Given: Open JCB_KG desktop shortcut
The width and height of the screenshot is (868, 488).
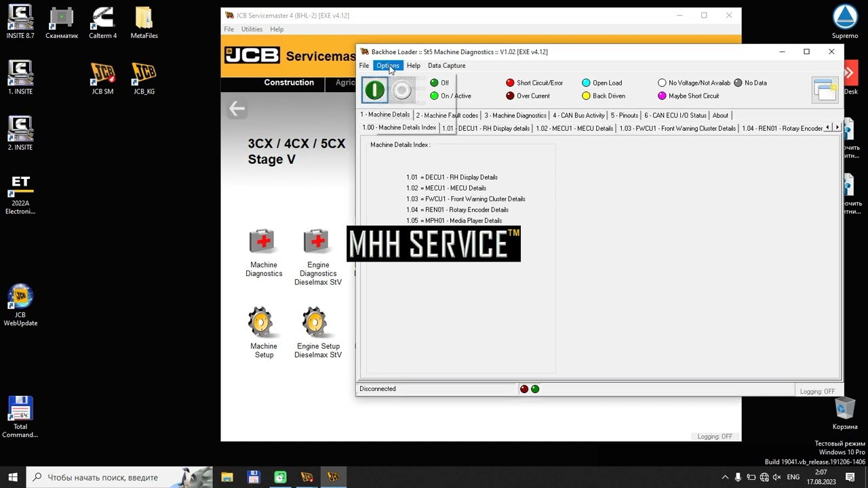Looking at the screenshot, I should tap(144, 78).
